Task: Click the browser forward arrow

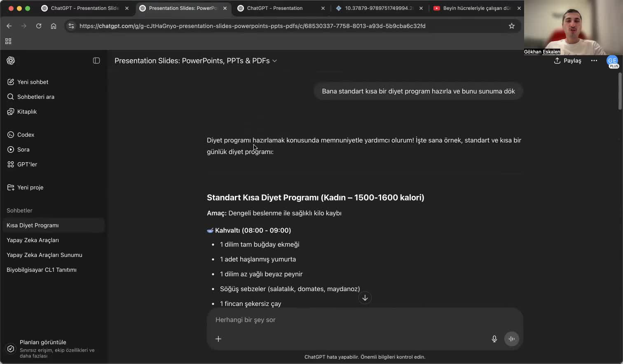Action: (24, 26)
